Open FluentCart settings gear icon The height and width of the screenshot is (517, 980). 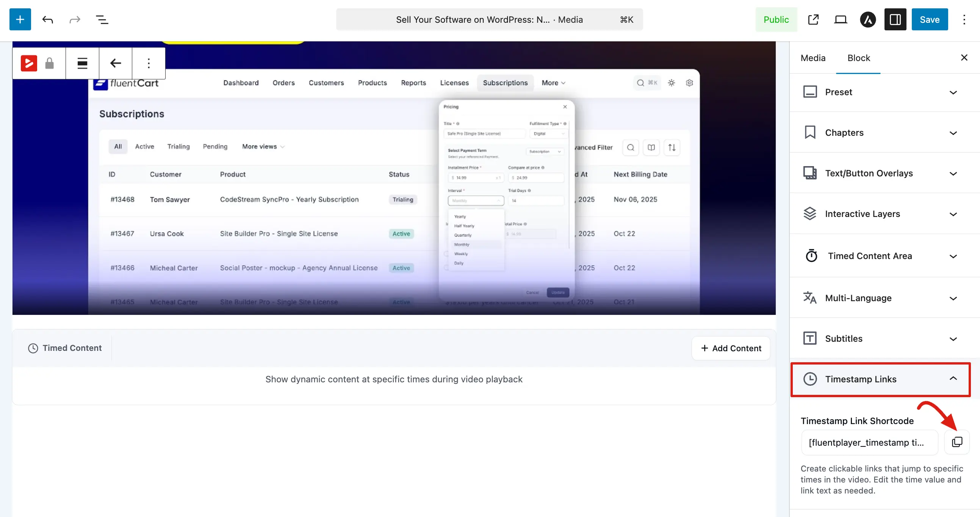click(x=689, y=83)
